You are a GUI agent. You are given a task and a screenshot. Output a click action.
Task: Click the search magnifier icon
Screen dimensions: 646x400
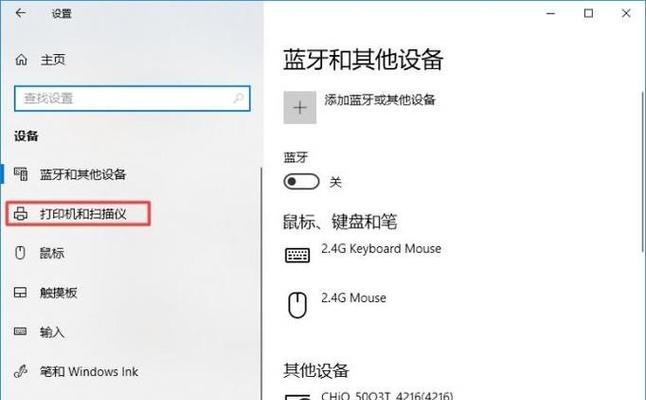click(x=238, y=98)
